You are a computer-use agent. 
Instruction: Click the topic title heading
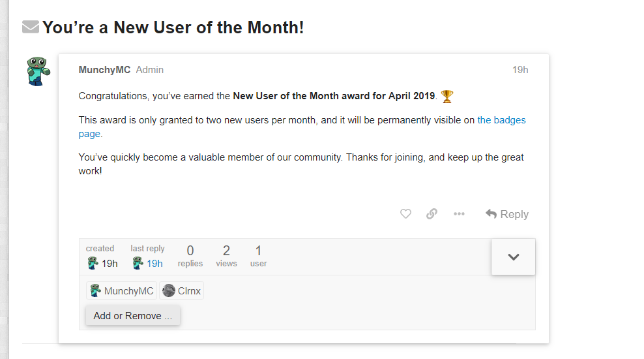point(173,28)
